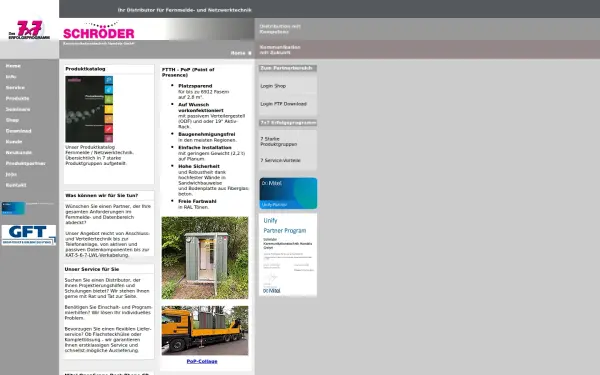Click the Home breadcrumb in header bar
This screenshot has height=375, width=600.
238,53
